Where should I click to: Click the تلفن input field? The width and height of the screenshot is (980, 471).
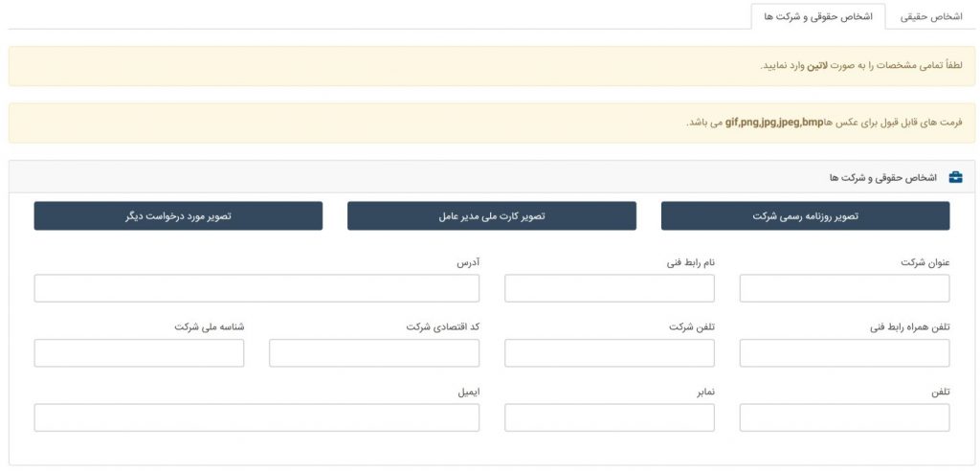click(844, 417)
